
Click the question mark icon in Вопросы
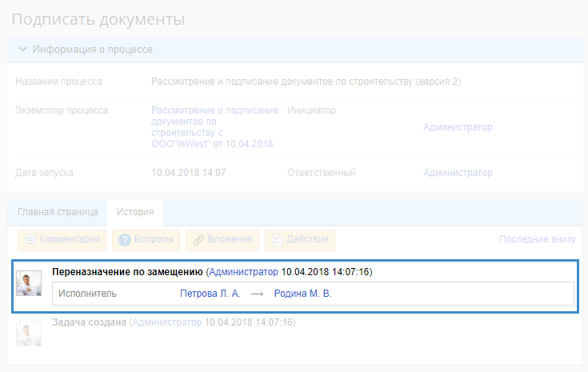click(x=125, y=240)
